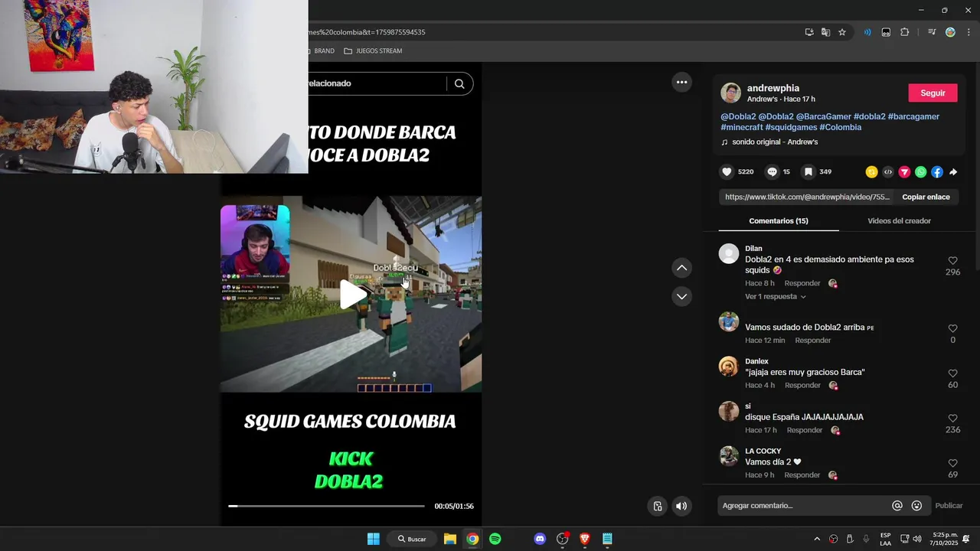Save the video with the 349 bookmark icon

pos(808,172)
